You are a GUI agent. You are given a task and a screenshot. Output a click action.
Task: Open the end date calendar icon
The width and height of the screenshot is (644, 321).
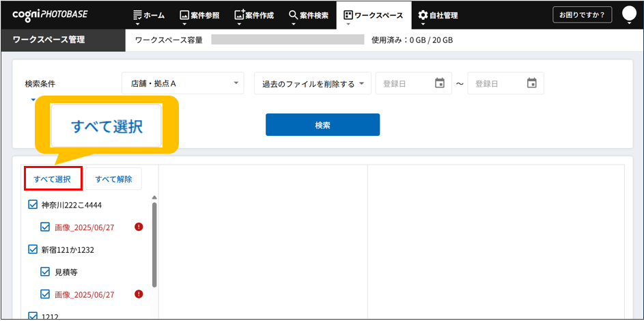click(531, 83)
